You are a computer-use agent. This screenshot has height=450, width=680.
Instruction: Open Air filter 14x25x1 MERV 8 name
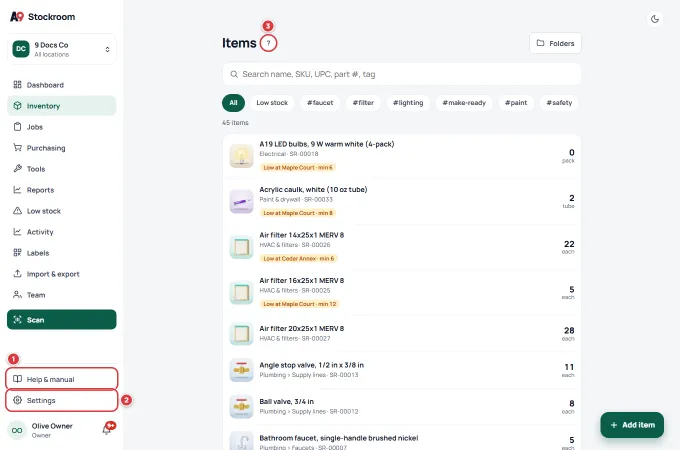point(301,235)
